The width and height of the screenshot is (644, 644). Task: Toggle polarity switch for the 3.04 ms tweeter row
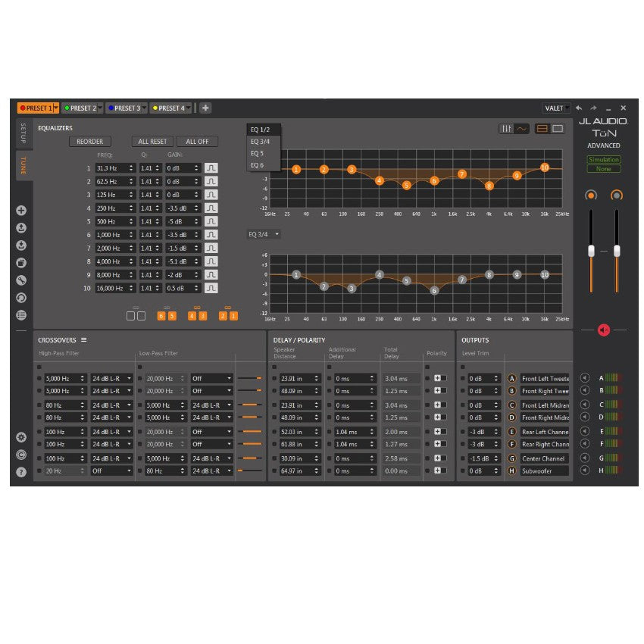pos(440,378)
